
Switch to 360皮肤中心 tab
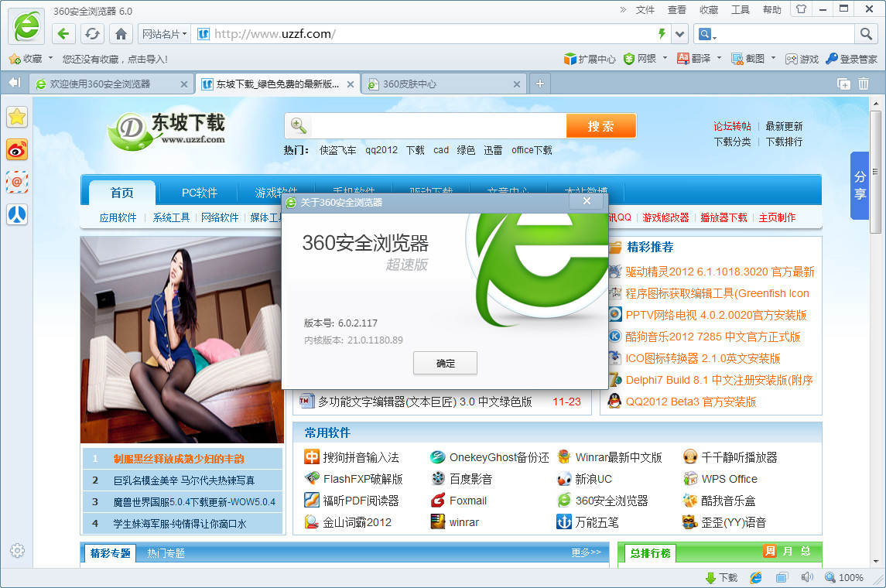pyautogui.click(x=443, y=84)
